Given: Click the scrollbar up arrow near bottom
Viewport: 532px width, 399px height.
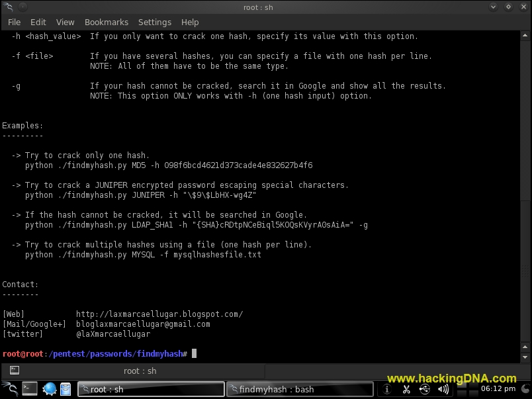Looking at the screenshot, I should 525,347.
